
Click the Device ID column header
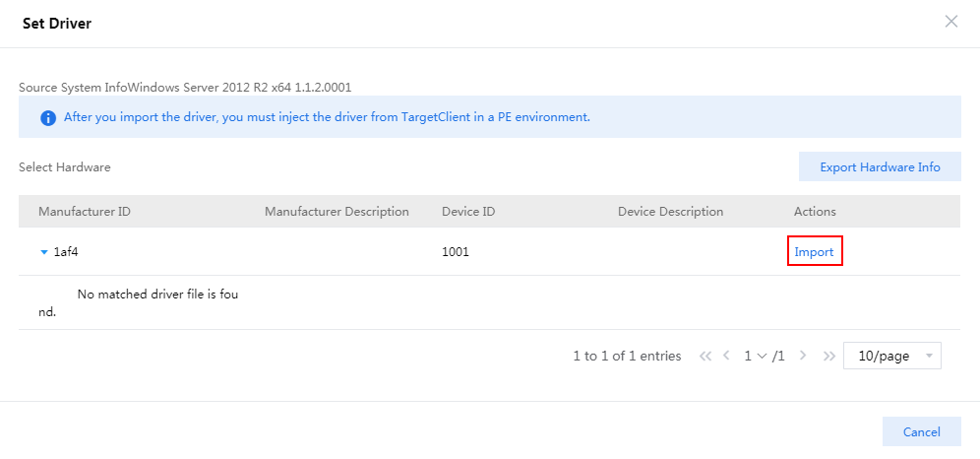pos(467,212)
